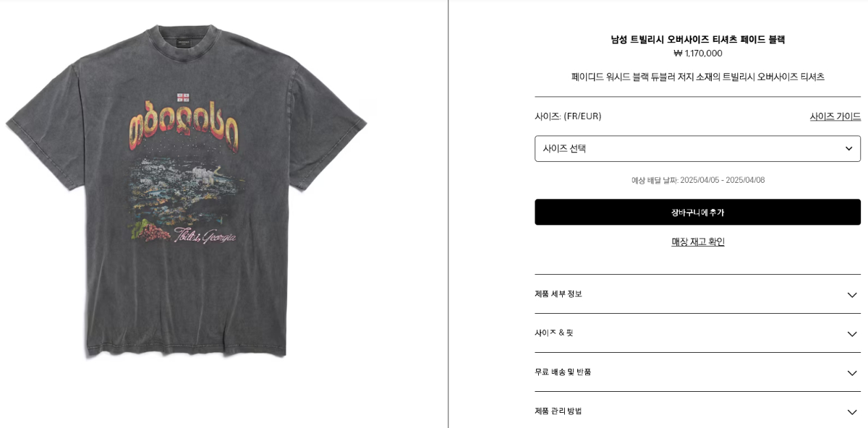This screenshot has width=868, height=428.
Task: Open the 사이즈 선택 size dropdown
Action: click(x=697, y=149)
